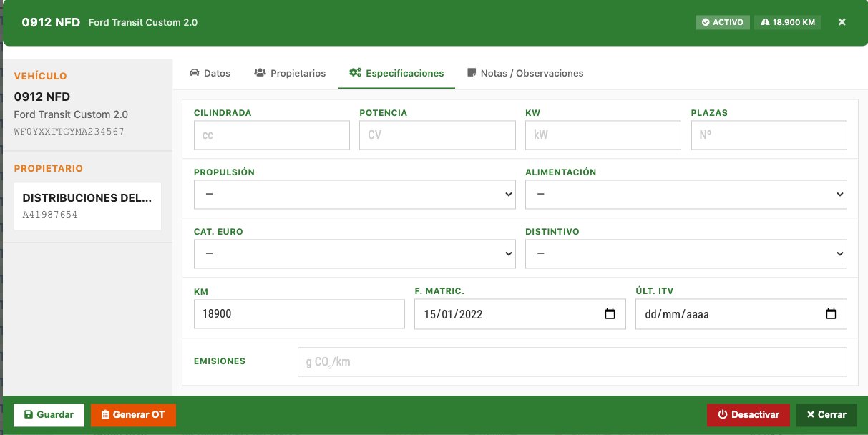This screenshot has height=435, width=868.
Task: Click the clipboard icon on Generar OT
Action: point(105,415)
